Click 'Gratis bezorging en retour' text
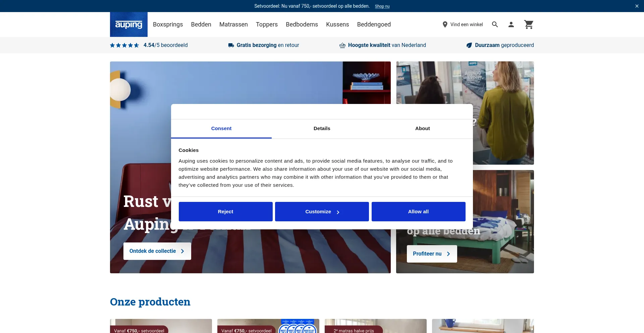The width and height of the screenshot is (644, 333). pos(268,45)
